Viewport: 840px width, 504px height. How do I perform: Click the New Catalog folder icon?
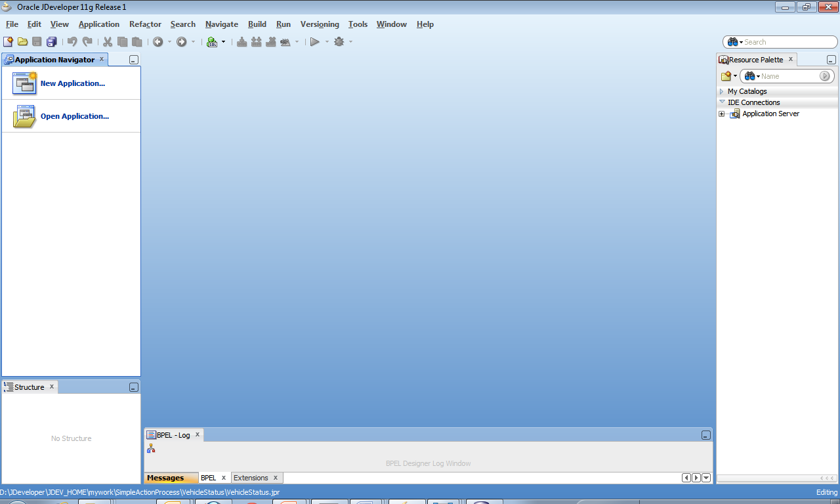click(x=726, y=76)
